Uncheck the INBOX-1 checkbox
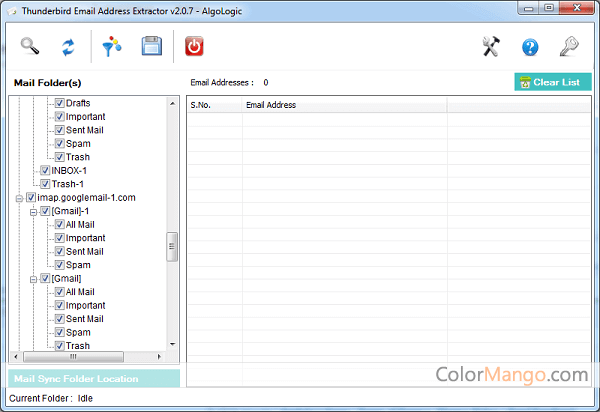The height and width of the screenshot is (412, 600). tap(45, 170)
